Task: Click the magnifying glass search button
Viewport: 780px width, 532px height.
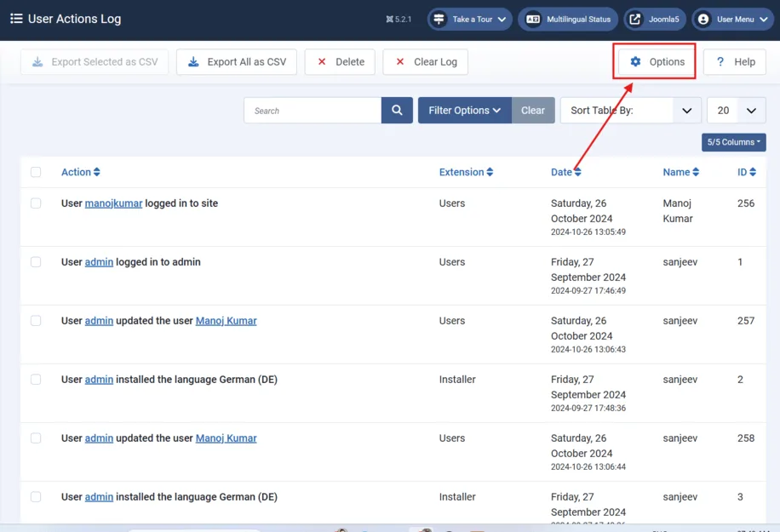Action: [x=397, y=111]
